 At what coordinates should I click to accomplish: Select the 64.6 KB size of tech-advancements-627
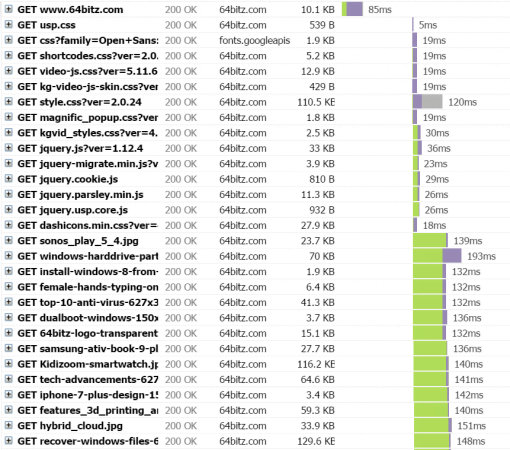tap(317, 380)
